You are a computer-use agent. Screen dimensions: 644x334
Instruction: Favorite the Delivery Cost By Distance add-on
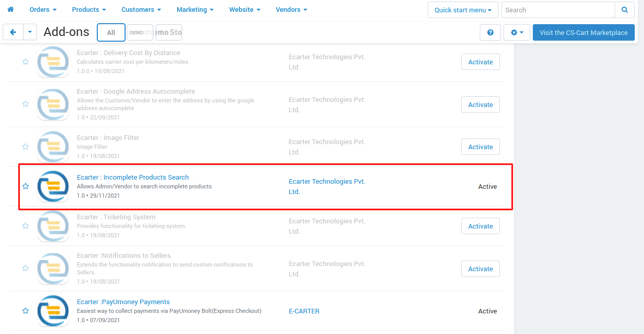click(x=25, y=61)
